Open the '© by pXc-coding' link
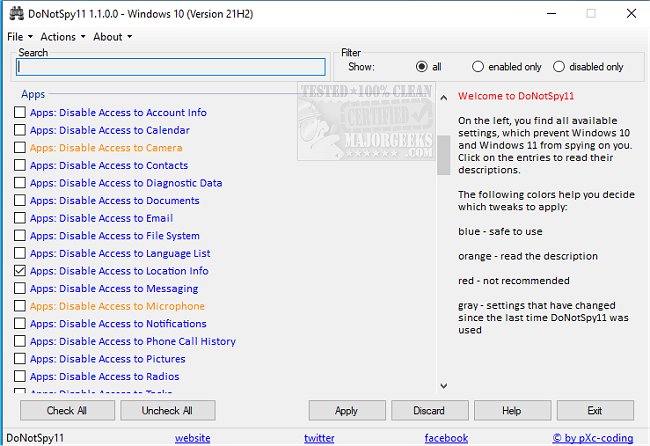 593,438
